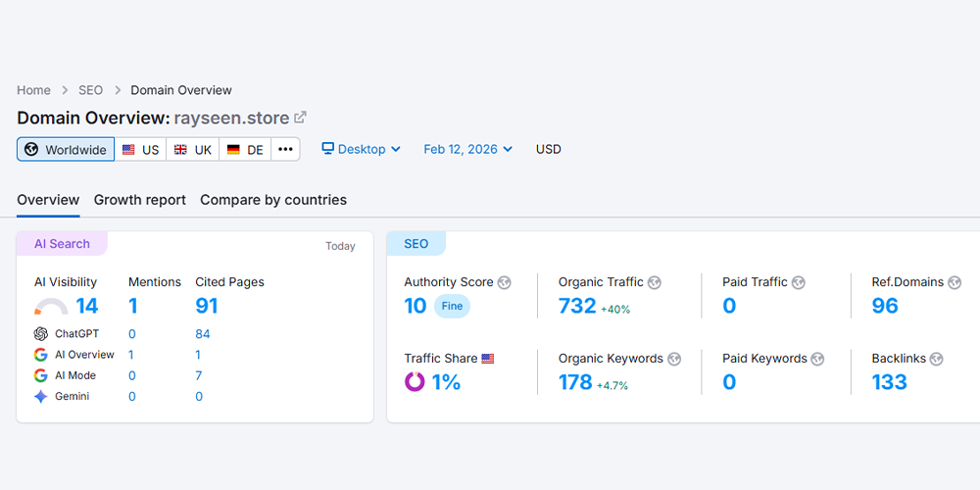The width and height of the screenshot is (980, 490).
Task: Click globe icon beside Paid Keywords
Action: tap(817, 359)
